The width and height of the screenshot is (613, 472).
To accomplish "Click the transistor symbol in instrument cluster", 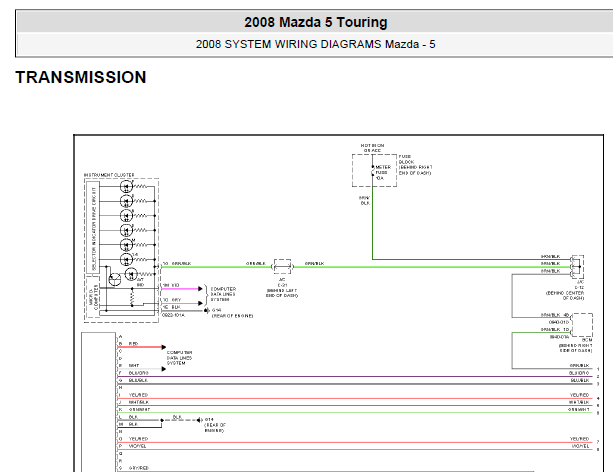I will pos(115,279).
